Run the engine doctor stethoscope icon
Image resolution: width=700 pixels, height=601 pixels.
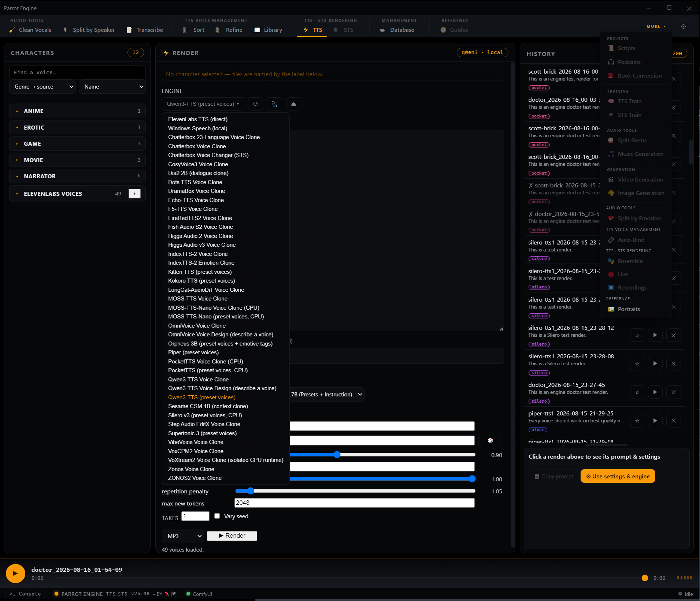(x=274, y=104)
